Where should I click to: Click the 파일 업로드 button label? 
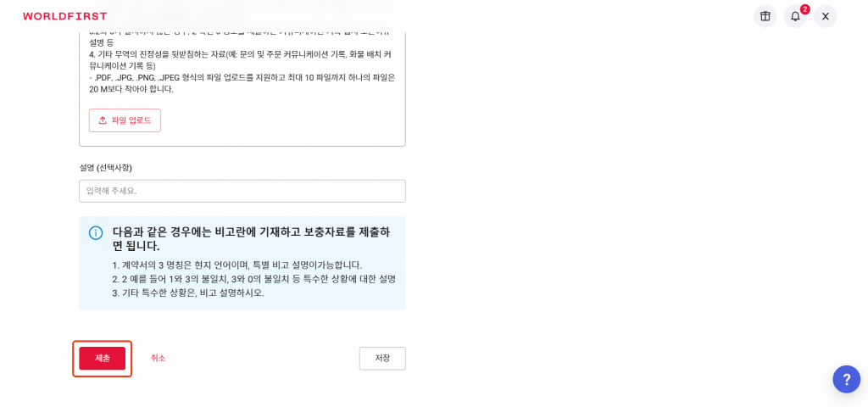131,120
